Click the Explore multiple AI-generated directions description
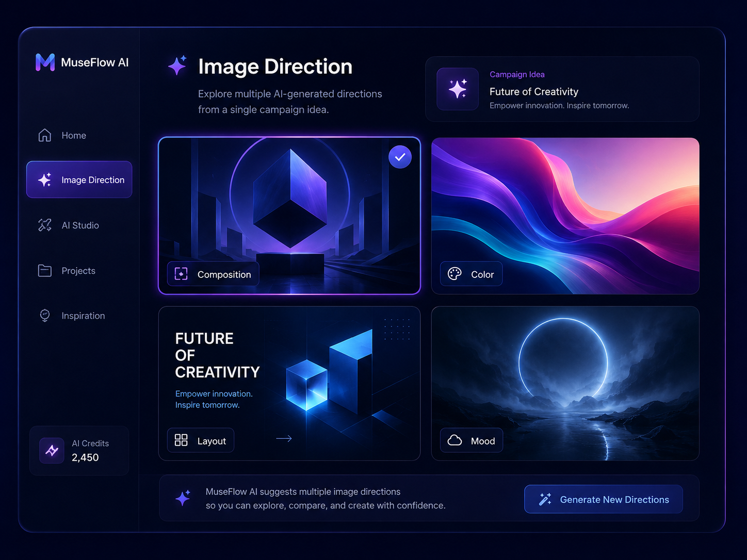 pyautogui.click(x=290, y=102)
